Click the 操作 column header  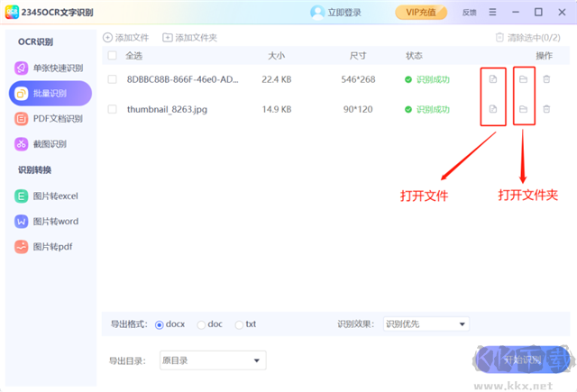(x=544, y=56)
